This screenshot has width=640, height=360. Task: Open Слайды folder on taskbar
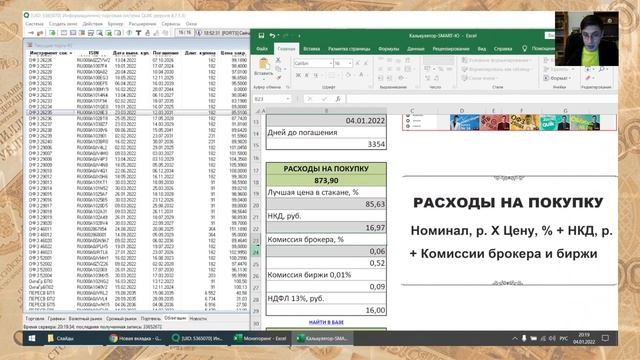61,338
